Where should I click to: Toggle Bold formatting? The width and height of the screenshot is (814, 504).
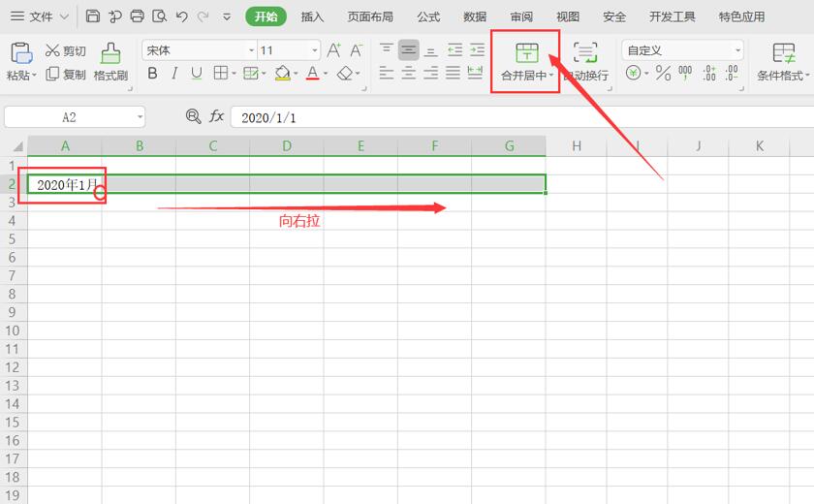[x=152, y=74]
